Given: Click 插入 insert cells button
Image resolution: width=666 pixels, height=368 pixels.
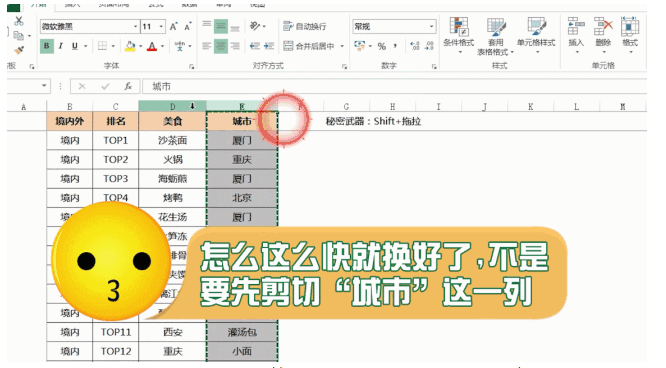Looking at the screenshot, I should (x=576, y=36).
